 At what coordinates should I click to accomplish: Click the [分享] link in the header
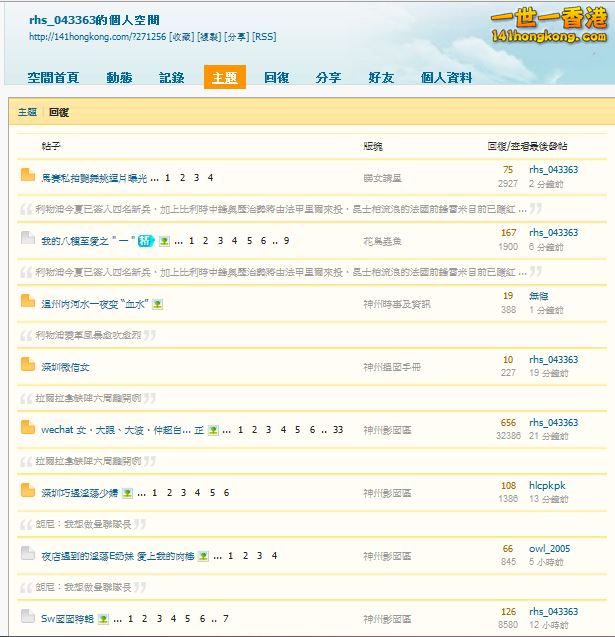tap(236, 37)
